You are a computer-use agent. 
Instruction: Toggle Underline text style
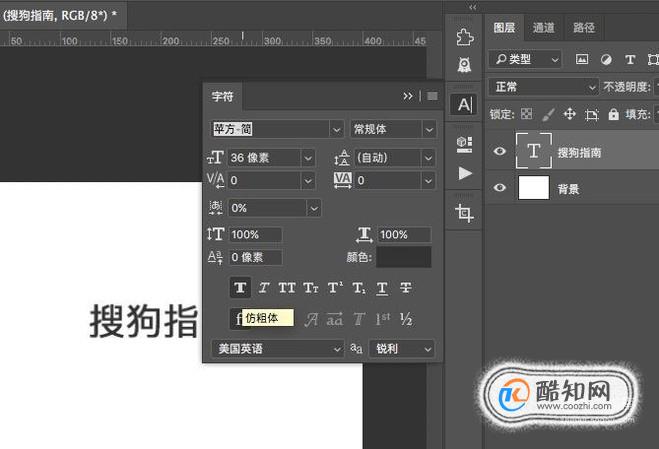point(382,288)
